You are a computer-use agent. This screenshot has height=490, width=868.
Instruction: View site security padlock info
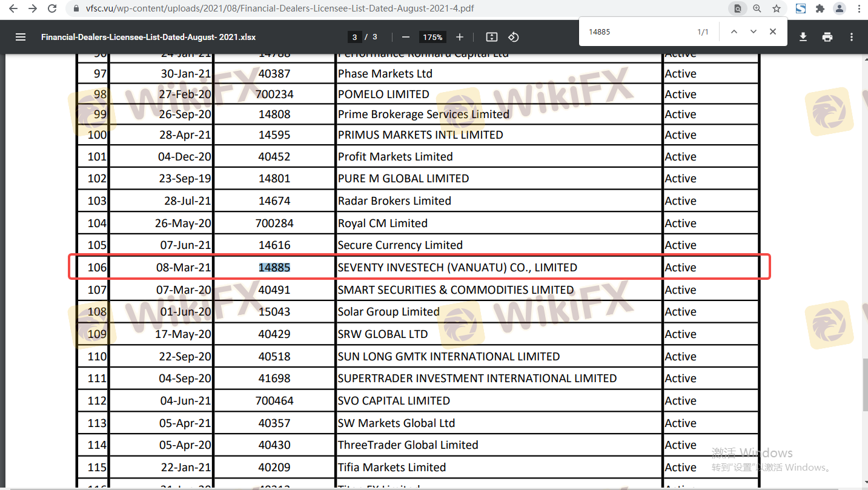click(76, 8)
